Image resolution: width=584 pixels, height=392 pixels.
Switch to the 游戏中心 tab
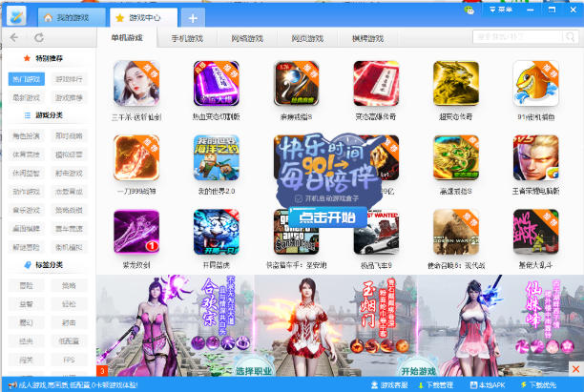pyautogui.click(x=144, y=17)
